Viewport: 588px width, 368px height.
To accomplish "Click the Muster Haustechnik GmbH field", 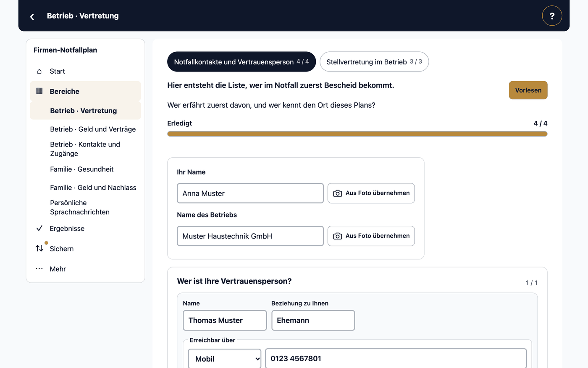I will point(250,236).
